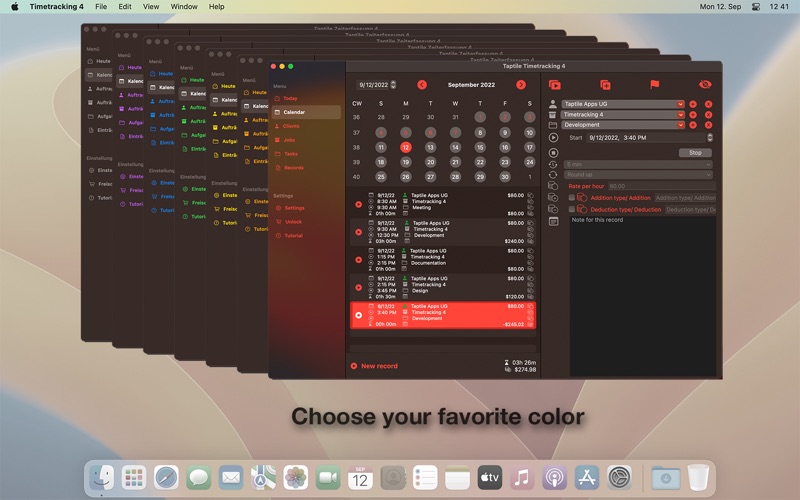Enable the Addition type checkbox

[x=571, y=197]
